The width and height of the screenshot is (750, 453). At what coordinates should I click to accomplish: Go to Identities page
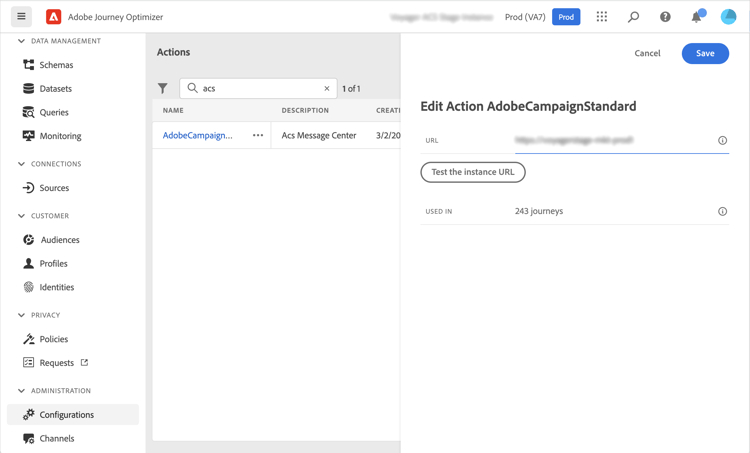pos(56,287)
